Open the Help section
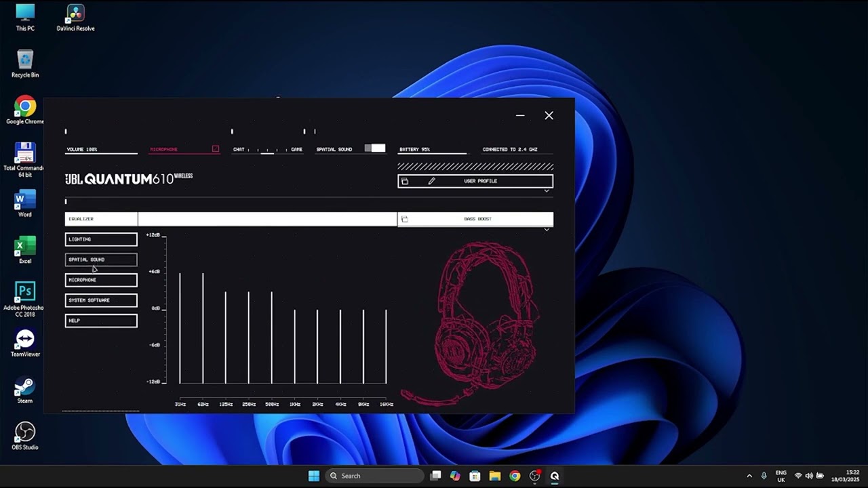Viewport: 868px width, 488px height. click(x=101, y=321)
